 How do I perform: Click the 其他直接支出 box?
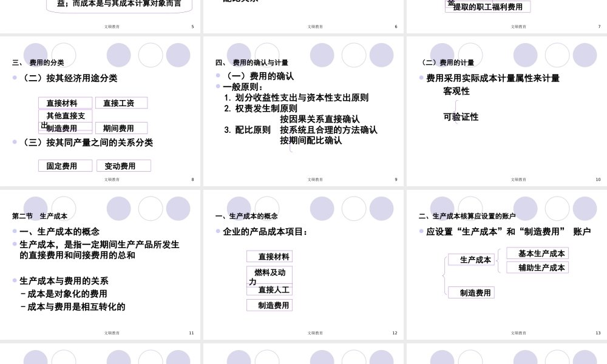point(65,116)
